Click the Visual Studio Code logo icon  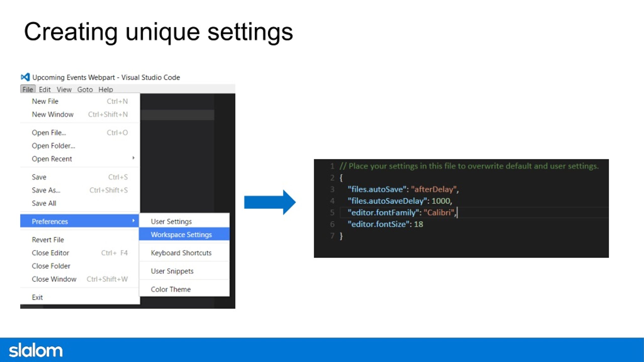(x=25, y=77)
